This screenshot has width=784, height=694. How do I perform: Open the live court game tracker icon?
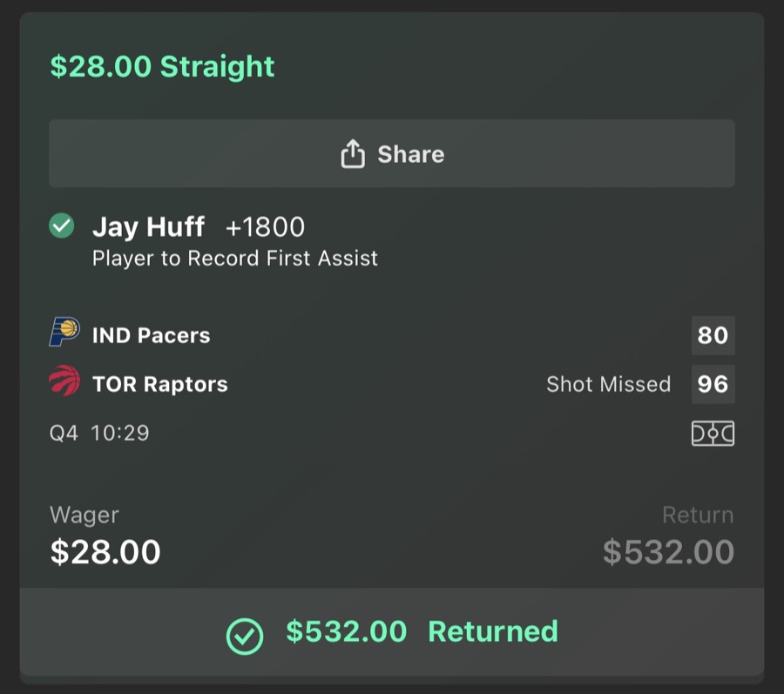click(x=713, y=433)
